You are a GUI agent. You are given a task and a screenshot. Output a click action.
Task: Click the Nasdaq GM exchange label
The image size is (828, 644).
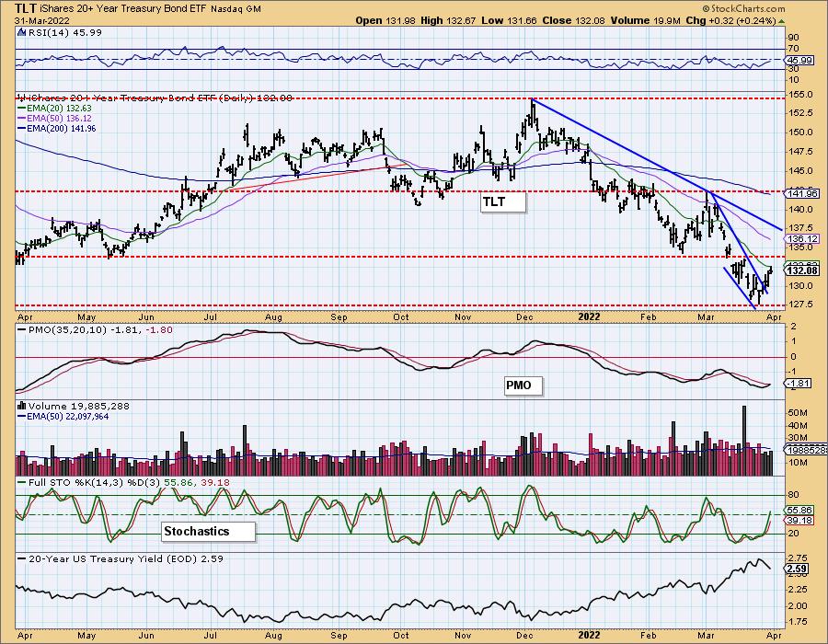tap(236, 9)
